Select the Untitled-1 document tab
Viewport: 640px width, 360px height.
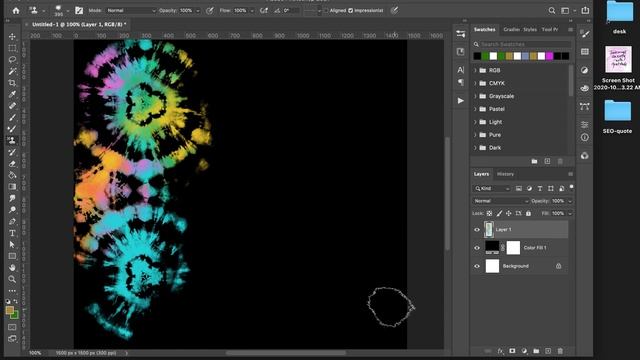79,24
